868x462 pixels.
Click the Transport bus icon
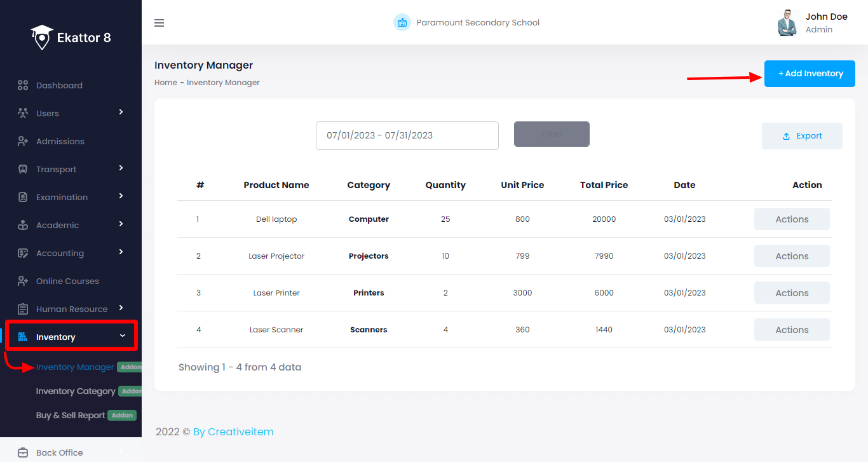tap(23, 169)
